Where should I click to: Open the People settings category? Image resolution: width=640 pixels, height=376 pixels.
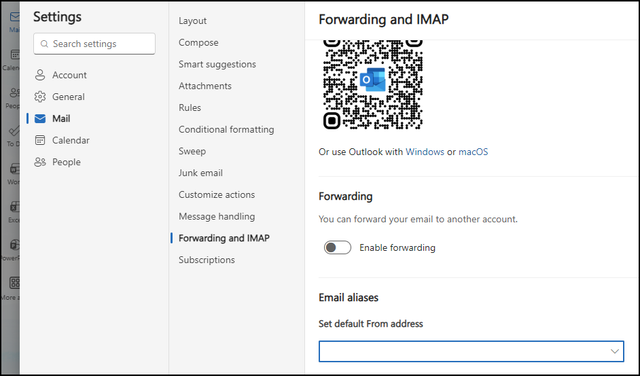[67, 162]
